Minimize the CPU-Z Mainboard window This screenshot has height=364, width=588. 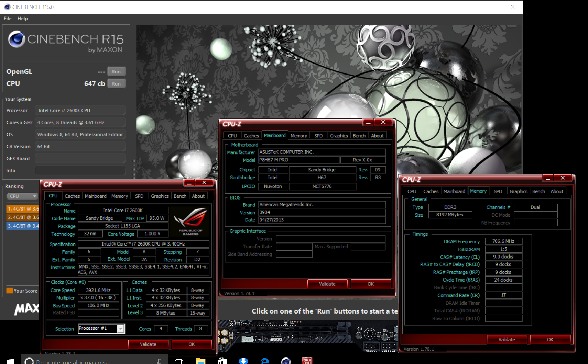[368, 122]
